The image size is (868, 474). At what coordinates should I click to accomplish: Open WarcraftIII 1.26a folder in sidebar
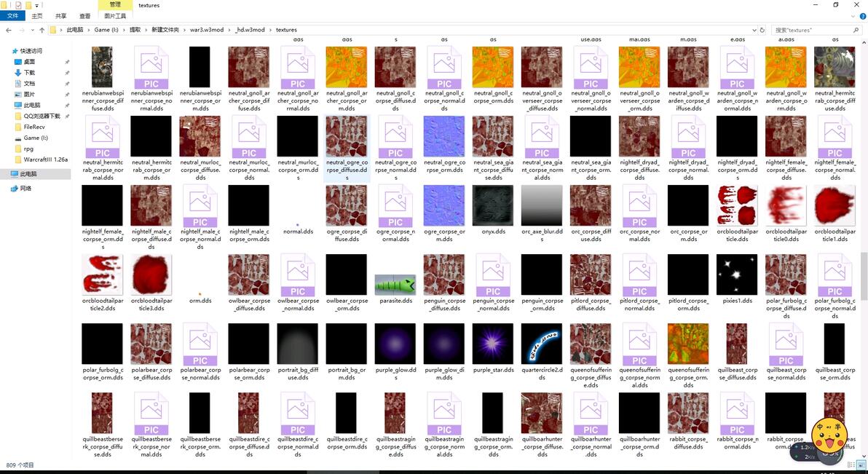45,159
